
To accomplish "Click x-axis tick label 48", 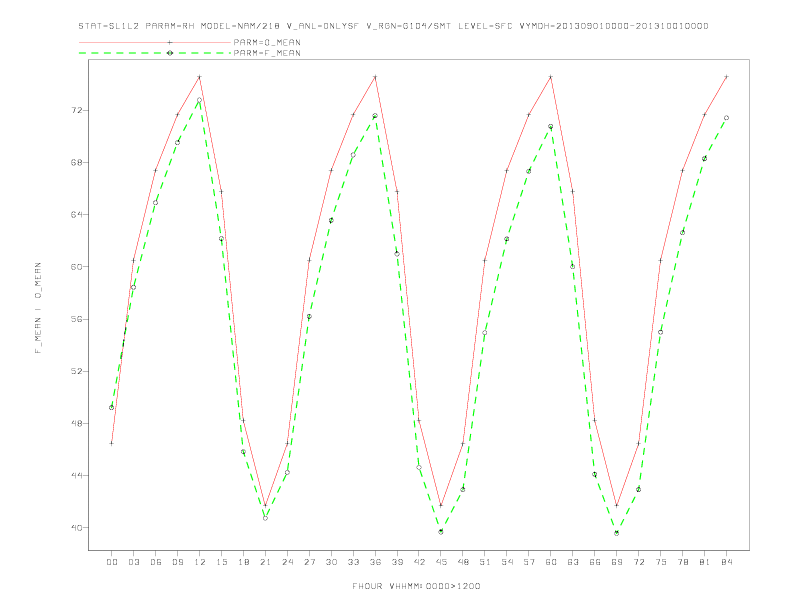I will click(463, 562).
